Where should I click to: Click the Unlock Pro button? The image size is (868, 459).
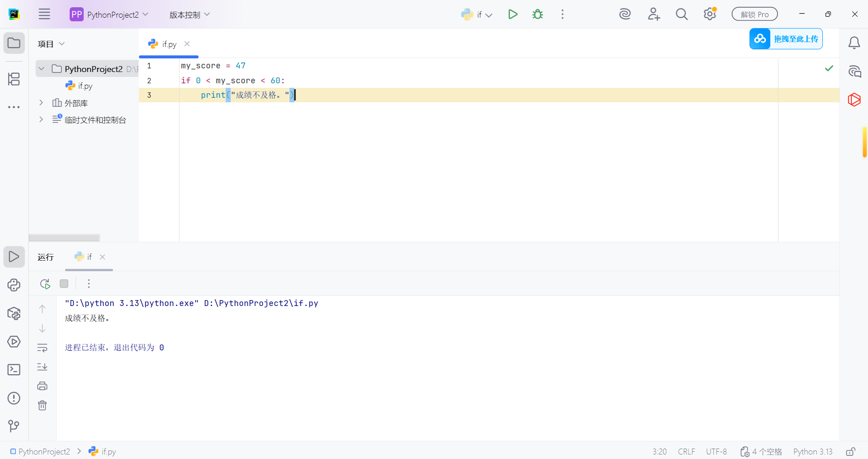[x=754, y=14]
